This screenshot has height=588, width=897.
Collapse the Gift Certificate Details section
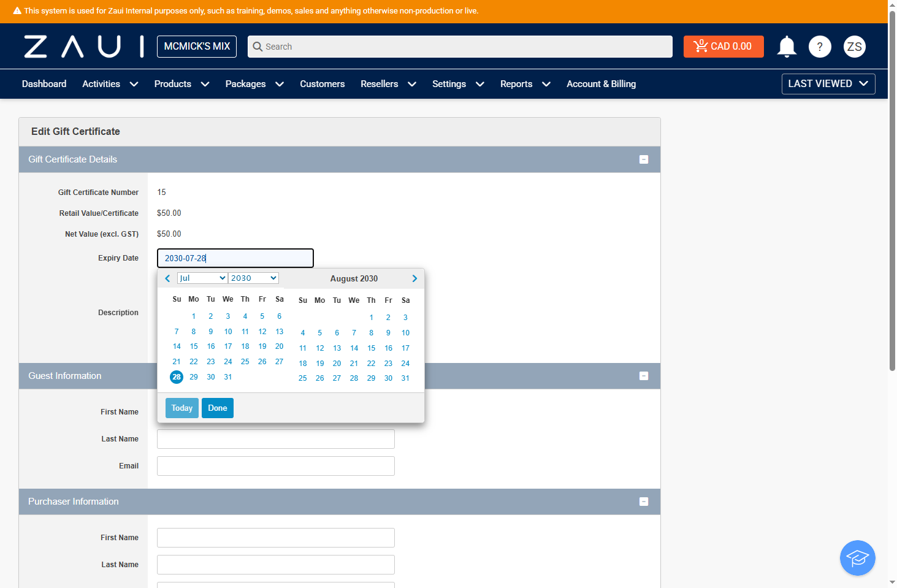coord(644,159)
